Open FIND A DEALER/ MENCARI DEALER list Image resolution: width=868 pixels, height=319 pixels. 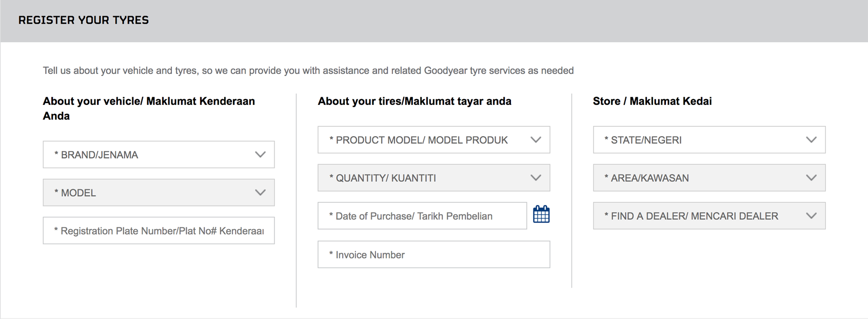pyautogui.click(x=709, y=216)
